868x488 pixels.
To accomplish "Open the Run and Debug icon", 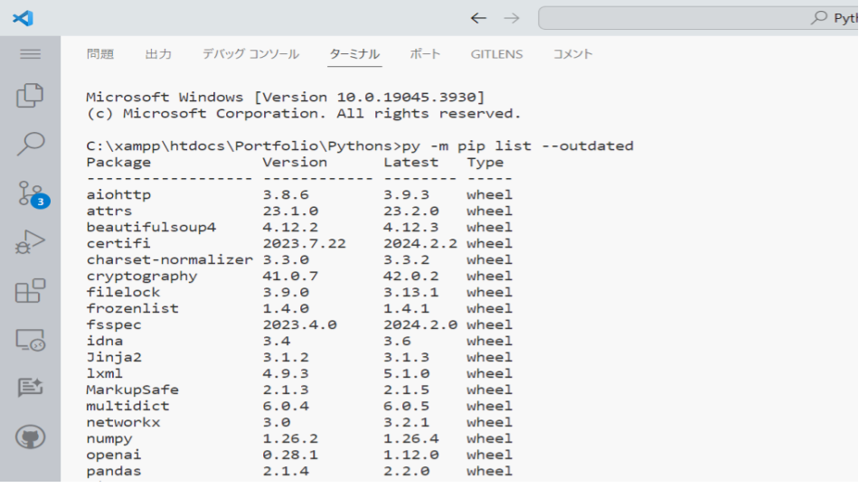I will 30,242.
